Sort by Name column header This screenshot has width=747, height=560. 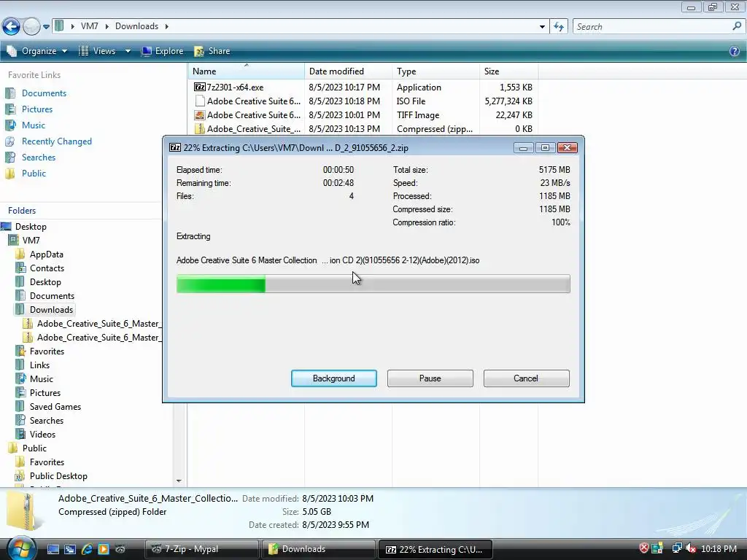(x=247, y=71)
